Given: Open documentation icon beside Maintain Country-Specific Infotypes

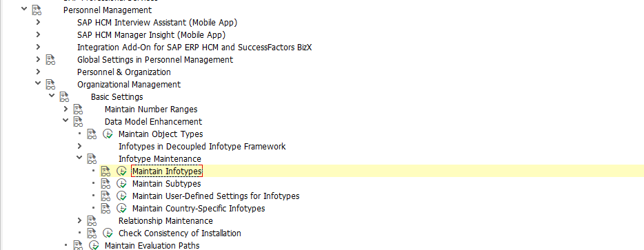Looking at the screenshot, I should (106, 208).
